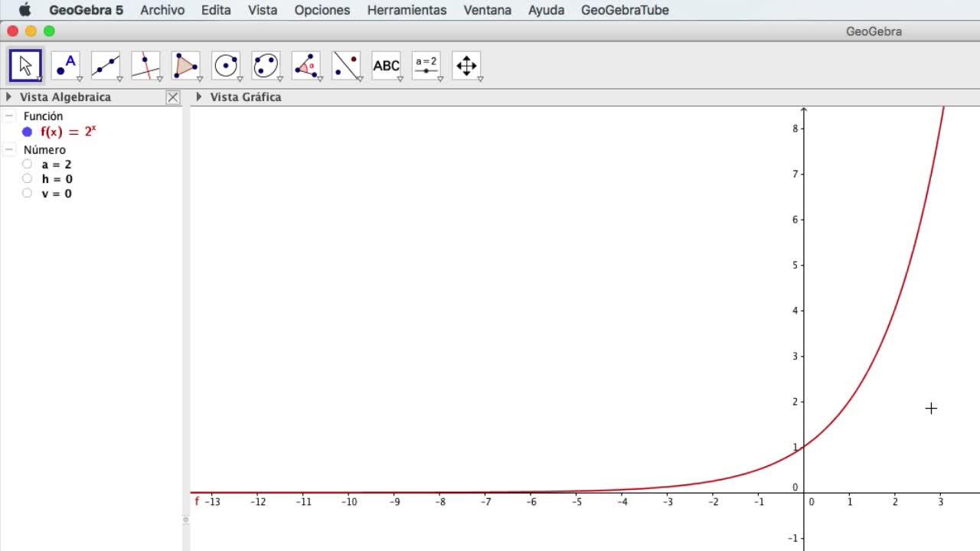Open the Herramientas menu
Viewport: 980px width, 551px height.
407,10
